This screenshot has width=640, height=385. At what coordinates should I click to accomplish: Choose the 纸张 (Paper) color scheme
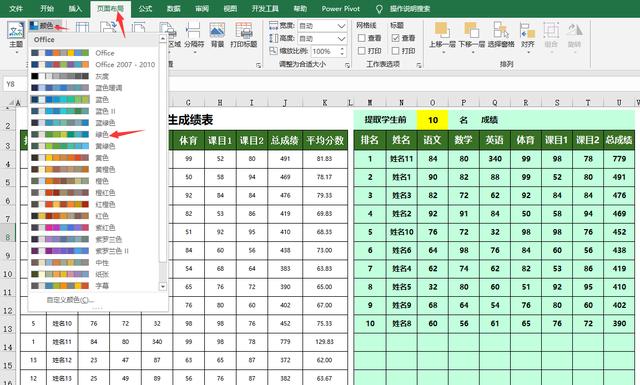pos(94,274)
